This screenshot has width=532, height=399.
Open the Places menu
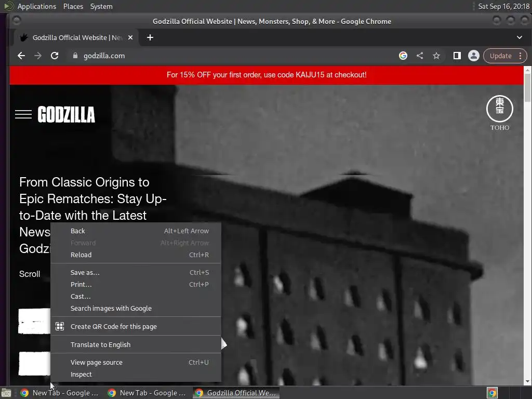[x=73, y=6]
